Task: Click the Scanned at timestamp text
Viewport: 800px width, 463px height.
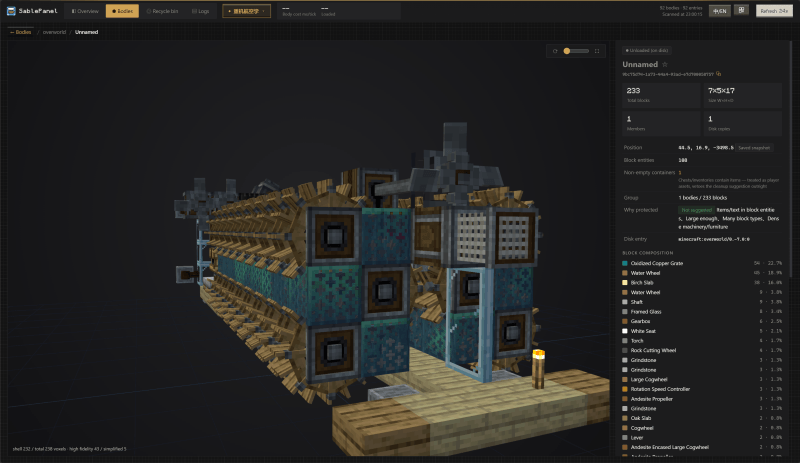Action: click(682, 14)
